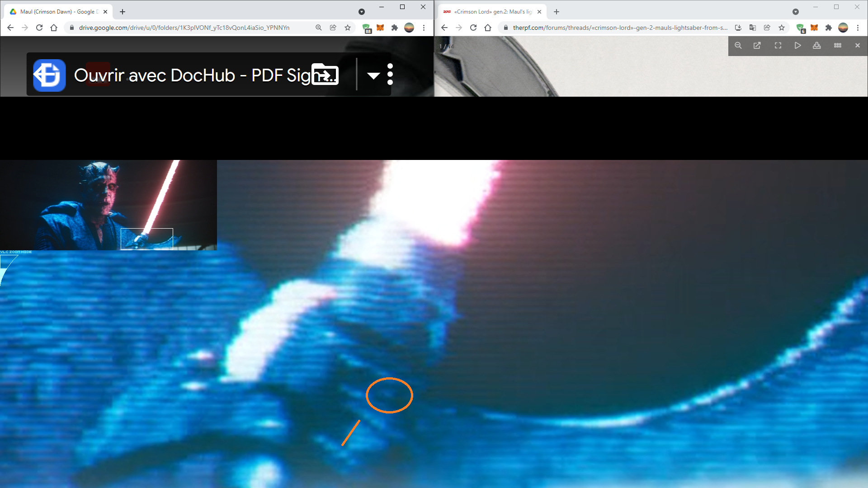Open Chrome menu in therpf window

coord(858,28)
